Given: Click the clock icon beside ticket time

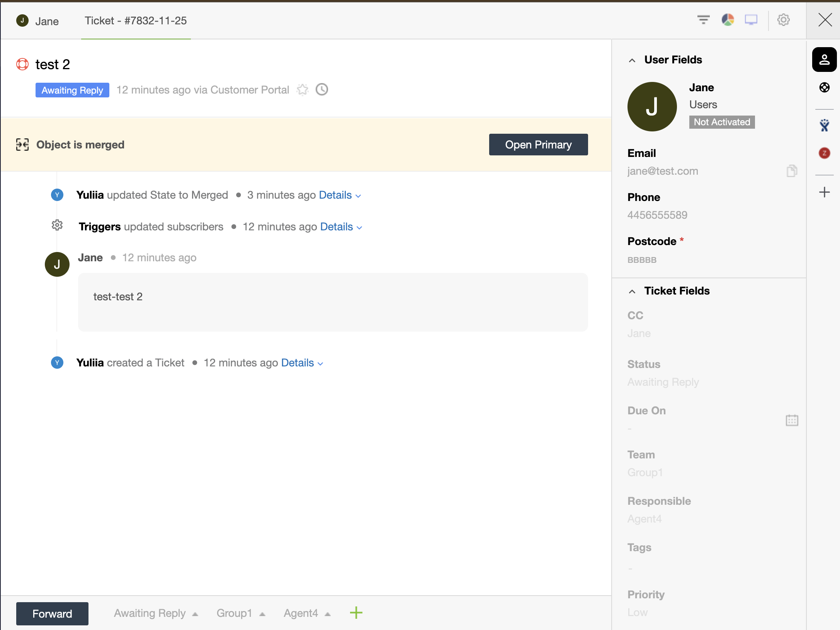Looking at the screenshot, I should [x=322, y=90].
